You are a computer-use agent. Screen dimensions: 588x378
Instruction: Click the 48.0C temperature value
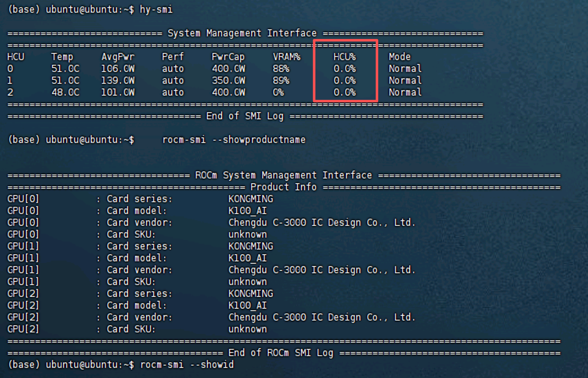tap(65, 92)
